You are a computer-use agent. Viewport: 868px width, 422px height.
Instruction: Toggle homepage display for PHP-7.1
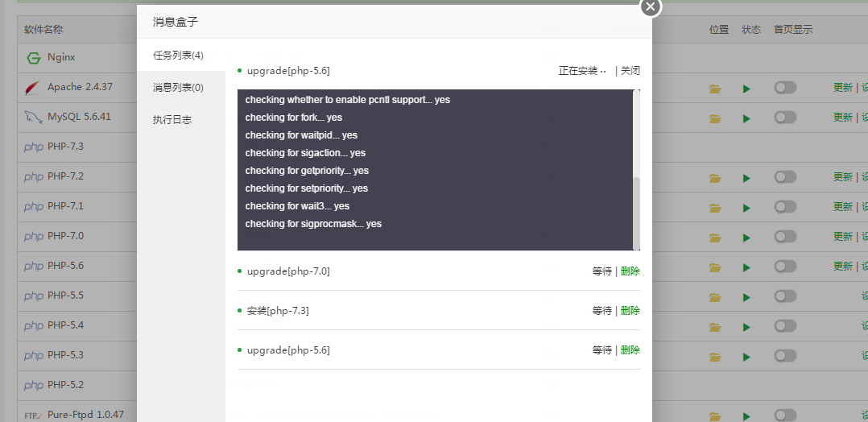(785, 207)
